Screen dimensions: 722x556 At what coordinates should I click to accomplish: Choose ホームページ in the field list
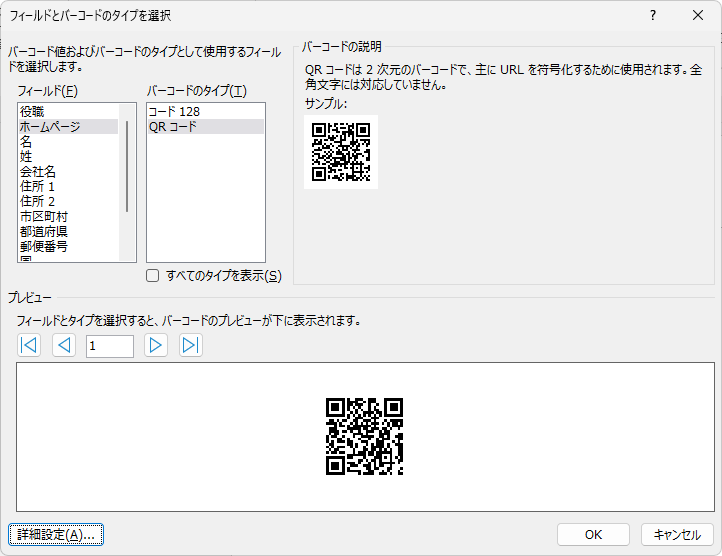[x=50, y=127]
